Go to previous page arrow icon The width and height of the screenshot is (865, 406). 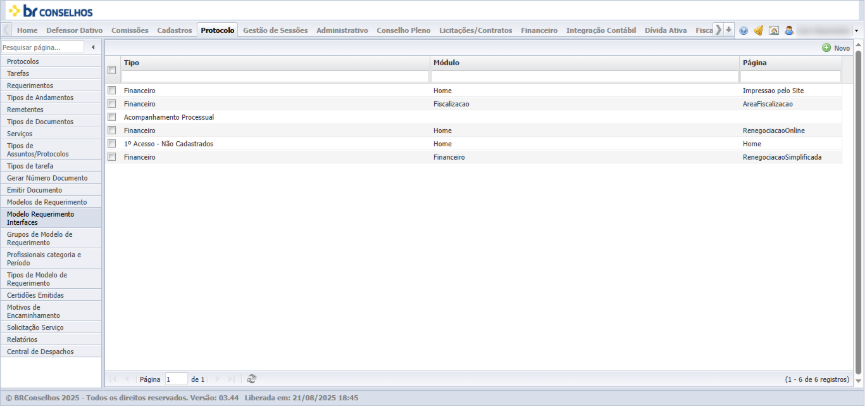(127, 379)
